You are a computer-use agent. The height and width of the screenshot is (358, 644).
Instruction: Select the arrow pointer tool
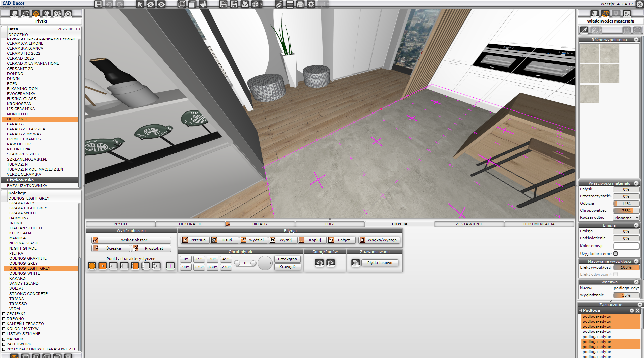pos(140,4)
